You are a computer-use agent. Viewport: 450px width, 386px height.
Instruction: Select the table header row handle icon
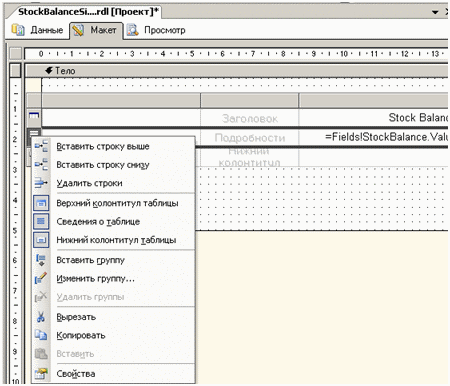tap(34, 116)
